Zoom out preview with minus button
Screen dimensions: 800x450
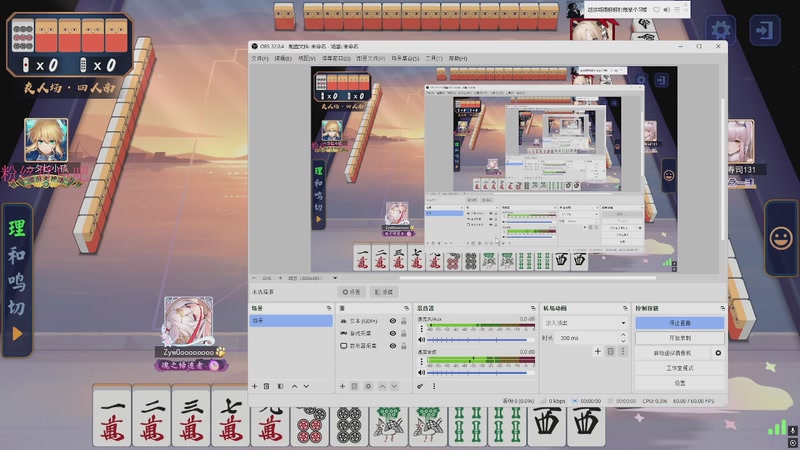[x=254, y=278]
